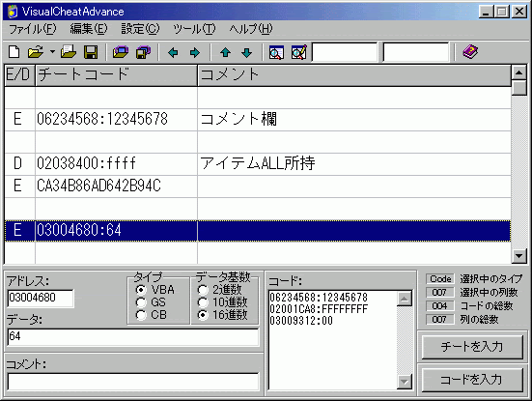Minimize the VisualCheatAdvance window
532x401 pixels.
click(x=487, y=12)
